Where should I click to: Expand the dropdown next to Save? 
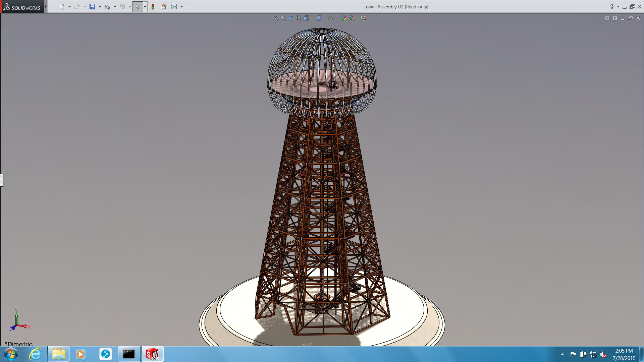coord(100,7)
